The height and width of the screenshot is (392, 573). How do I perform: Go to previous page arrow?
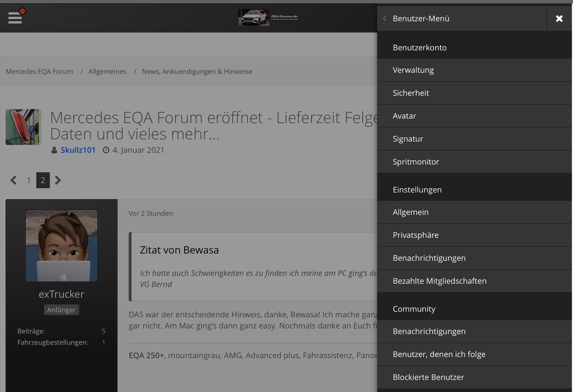(x=13, y=180)
